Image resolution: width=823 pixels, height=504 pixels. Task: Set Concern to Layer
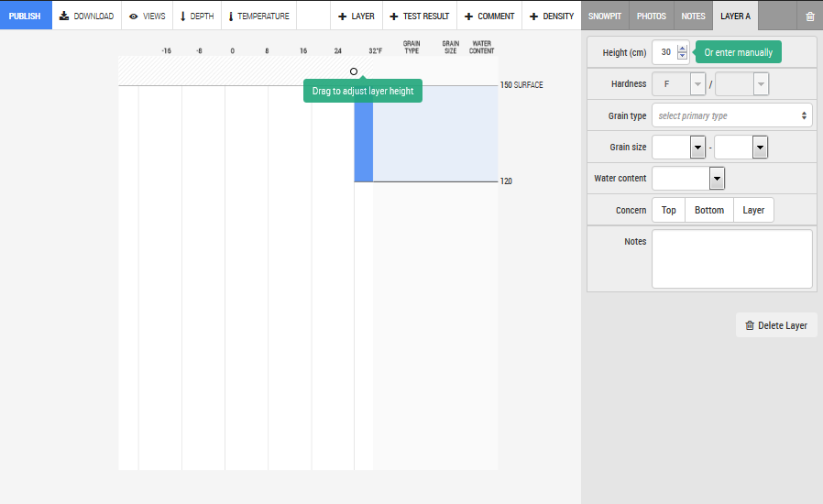[753, 210]
